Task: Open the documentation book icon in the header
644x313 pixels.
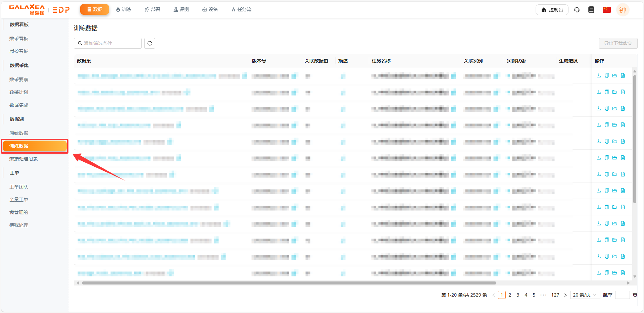Action: (591, 10)
